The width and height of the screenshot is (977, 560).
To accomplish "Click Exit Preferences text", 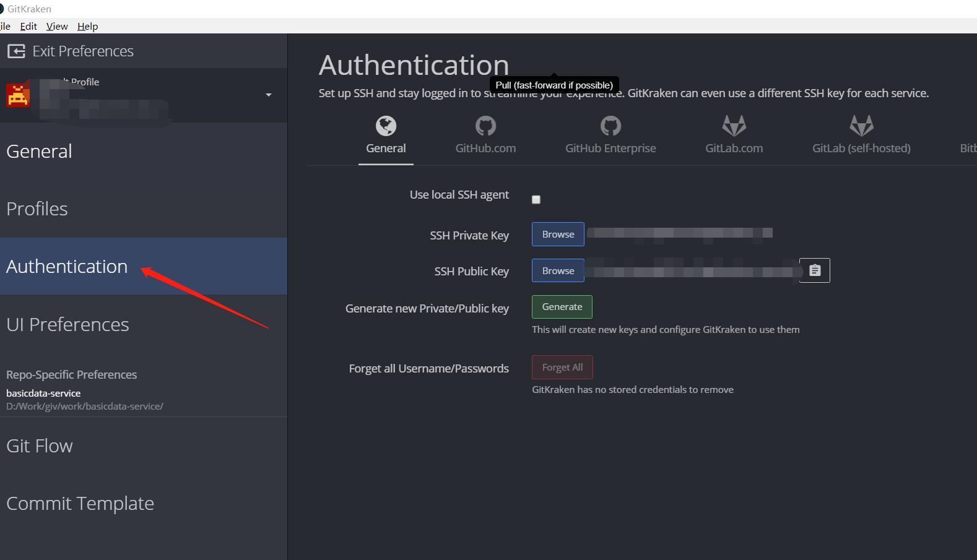I will click(83, 51).
